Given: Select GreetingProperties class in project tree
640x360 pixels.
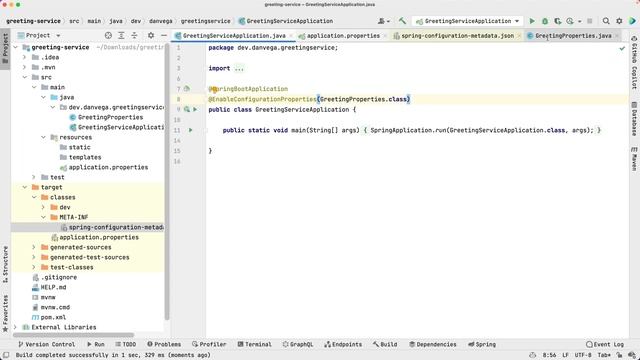Looking at the screenshot, I should click(110, 117).
